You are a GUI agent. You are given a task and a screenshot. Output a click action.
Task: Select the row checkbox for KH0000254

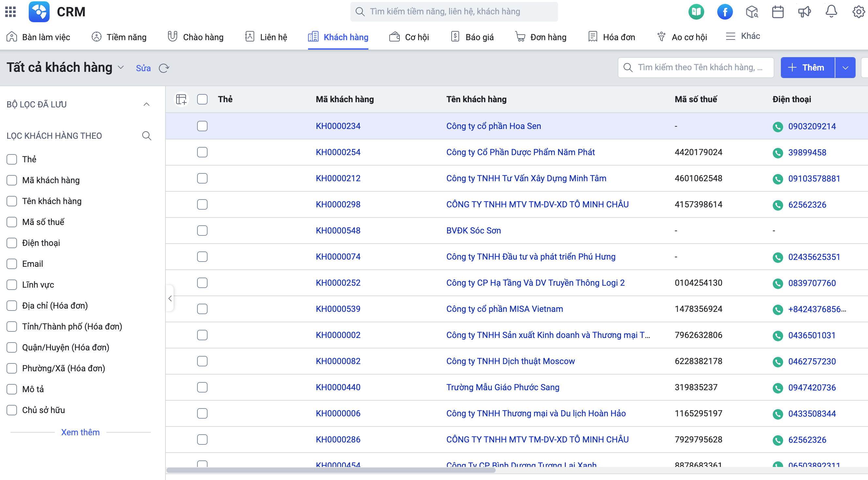pos(202,152)
